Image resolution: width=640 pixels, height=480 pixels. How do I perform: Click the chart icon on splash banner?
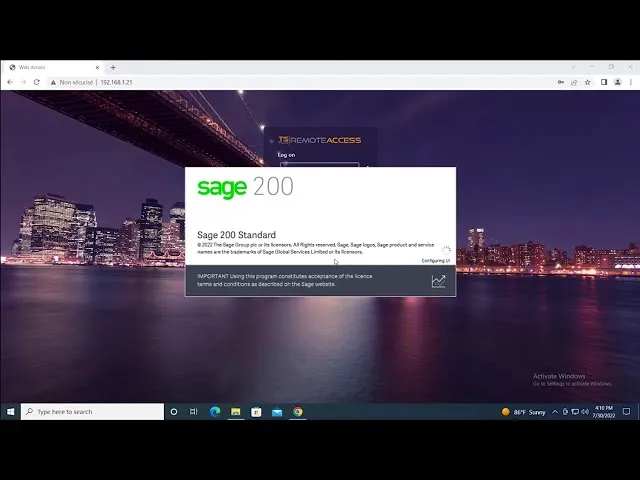pos(438,281)
